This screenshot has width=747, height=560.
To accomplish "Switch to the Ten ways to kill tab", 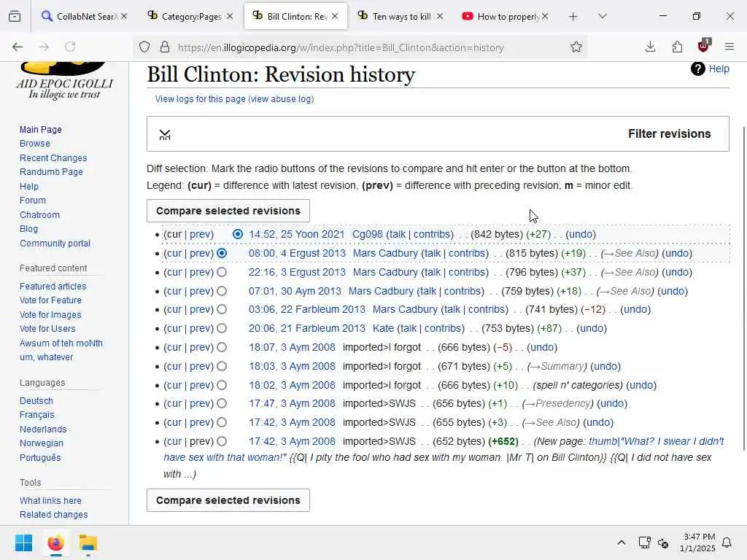I will point(400,17).
